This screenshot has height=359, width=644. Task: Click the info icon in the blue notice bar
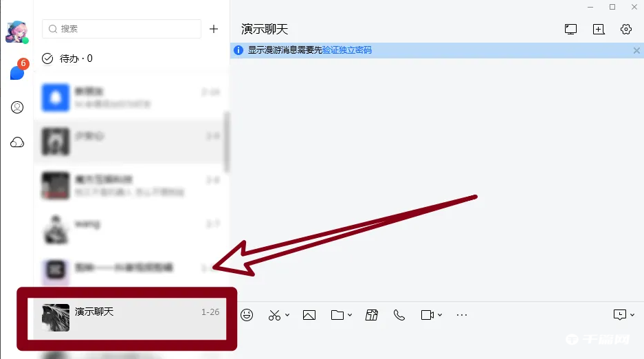tap(238, 50)
